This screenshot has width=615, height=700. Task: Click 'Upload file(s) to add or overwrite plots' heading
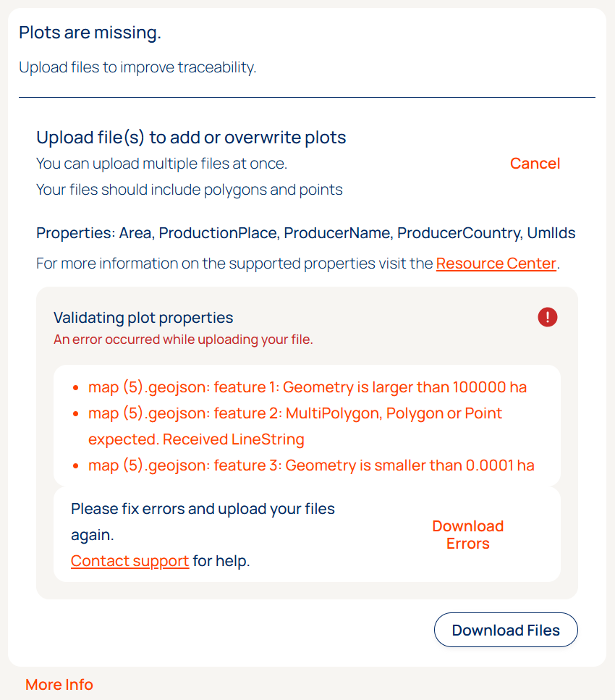point(191,138)
